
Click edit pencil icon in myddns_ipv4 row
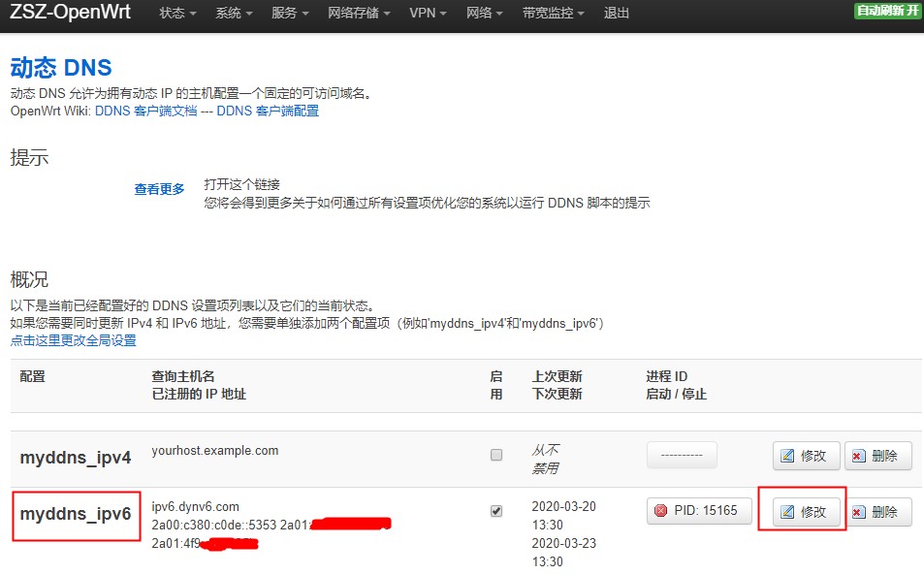click(787, 456)
